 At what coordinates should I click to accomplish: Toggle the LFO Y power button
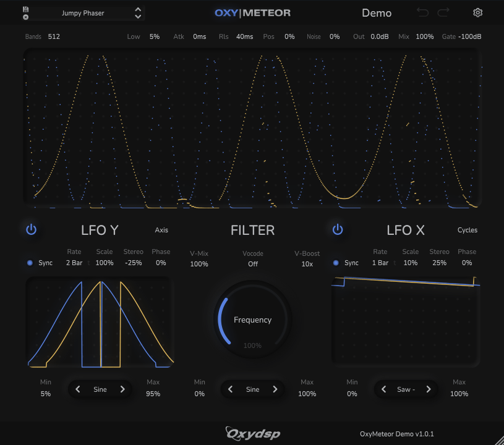pos(31,230)
